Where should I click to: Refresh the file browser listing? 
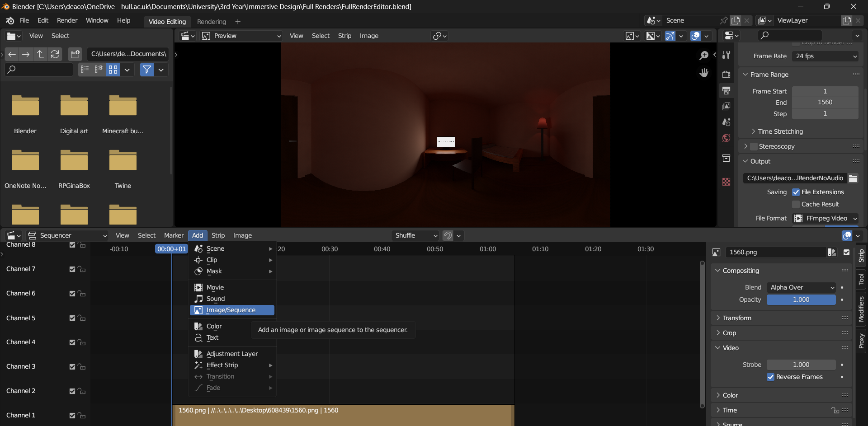(x=55, y=54)
